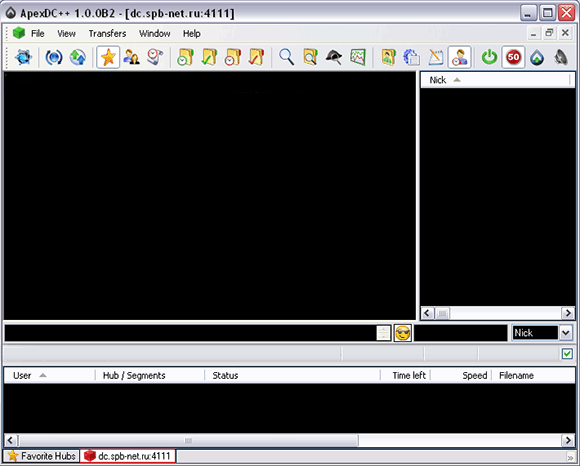Viewport: 580px width, 466px height.
Task: Click the green Shutdown power icon
Action: click(490, 57)
